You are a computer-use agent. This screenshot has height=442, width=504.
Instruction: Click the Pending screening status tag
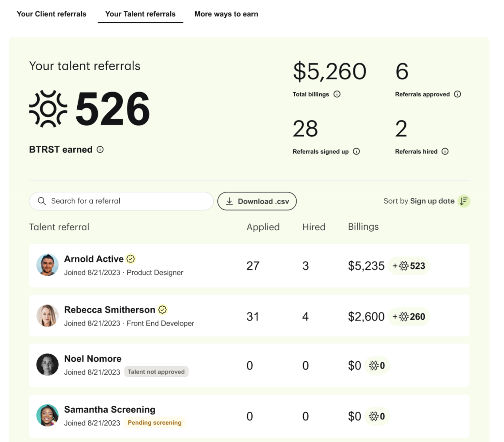[x=155, y=422]
